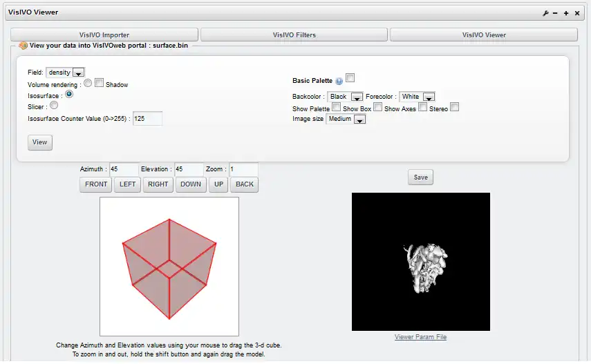
Task: Select the Volume rendering radio button
Action: point(88,83)
